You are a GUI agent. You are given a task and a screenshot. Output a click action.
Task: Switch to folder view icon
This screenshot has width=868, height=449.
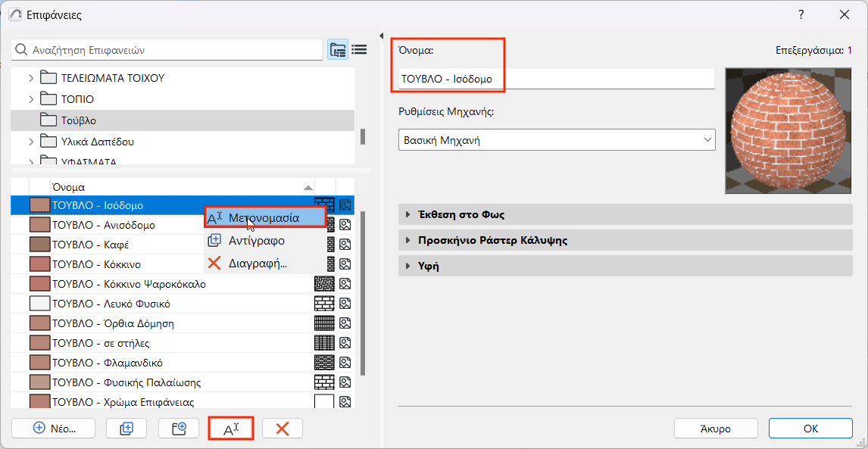[338, 49]
